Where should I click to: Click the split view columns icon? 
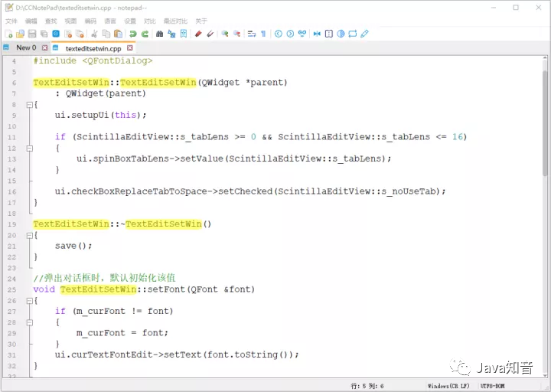coord(329,34)
